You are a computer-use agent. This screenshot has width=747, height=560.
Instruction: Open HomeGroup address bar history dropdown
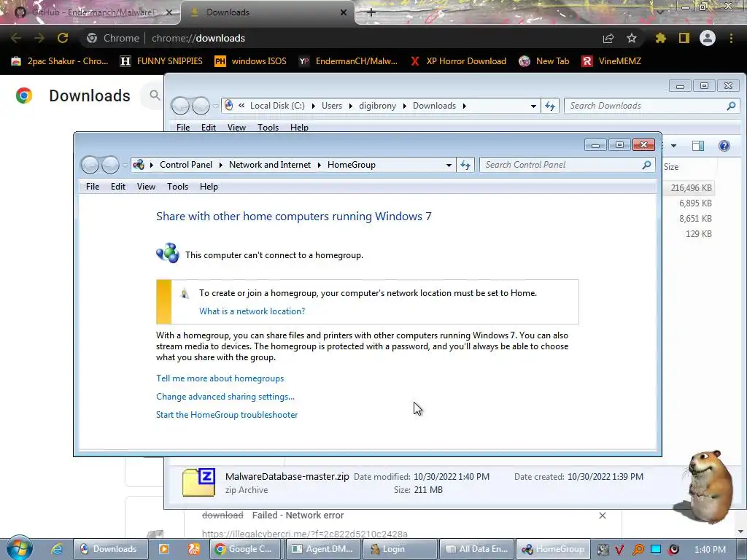(x=449, y=166)
